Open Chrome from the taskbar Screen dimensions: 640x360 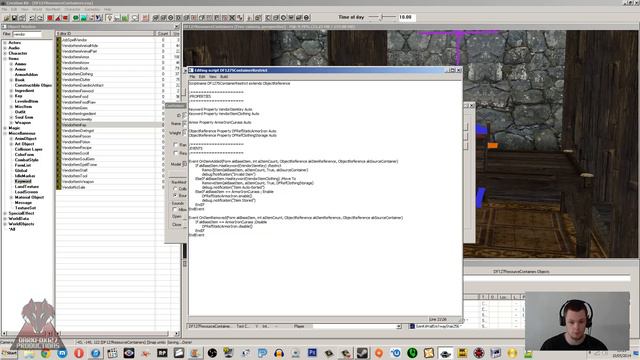[45, 353]
